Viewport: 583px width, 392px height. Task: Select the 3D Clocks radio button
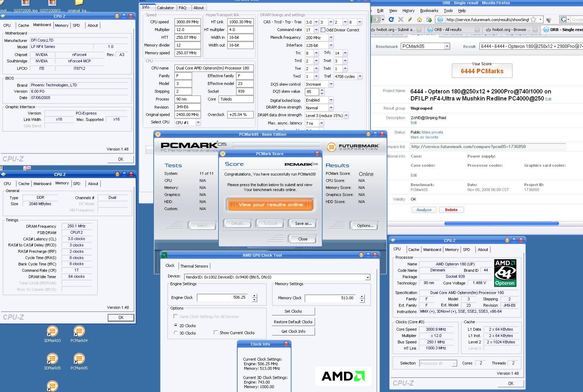pos(176,333)
